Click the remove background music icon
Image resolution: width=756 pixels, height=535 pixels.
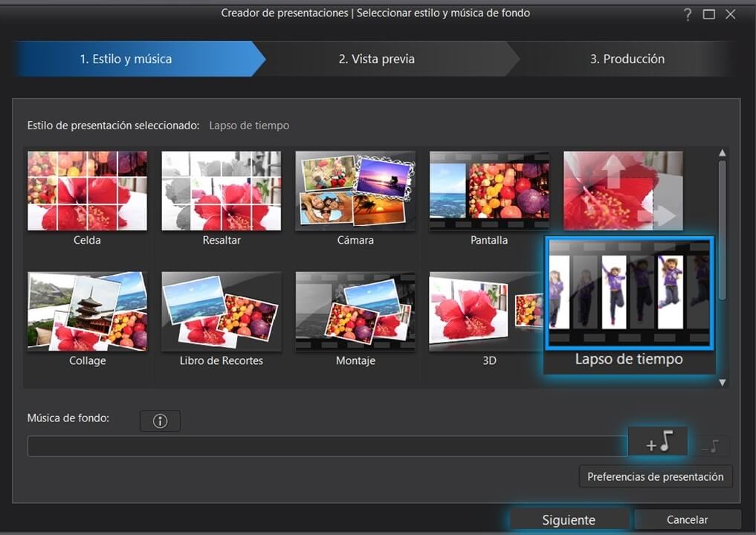pos(711,446)
